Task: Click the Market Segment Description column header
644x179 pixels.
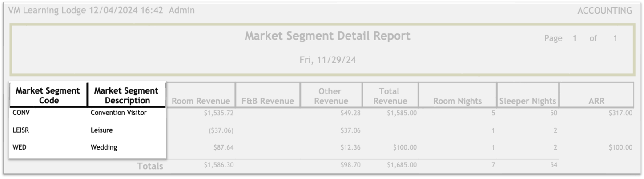Action: tap(127, 95)
